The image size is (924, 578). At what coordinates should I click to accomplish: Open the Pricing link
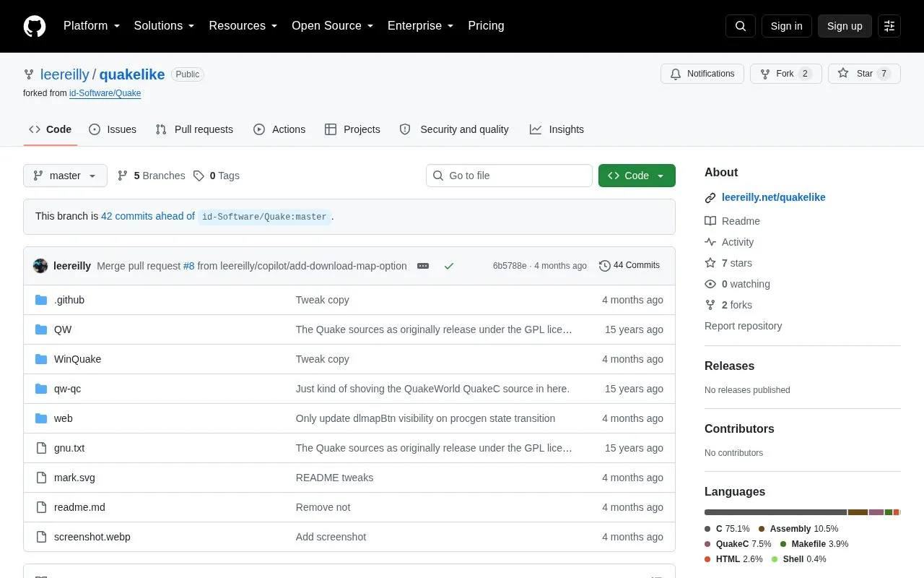tap(486, 26)
